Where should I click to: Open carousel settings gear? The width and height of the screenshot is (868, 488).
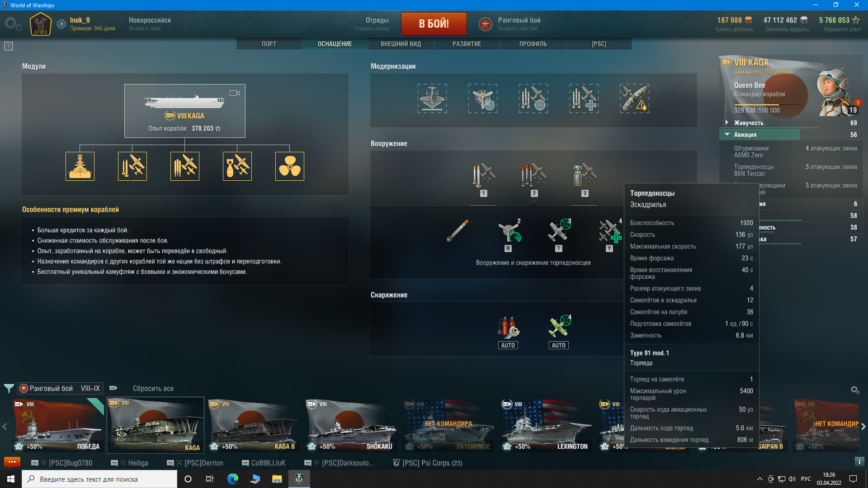pyautogui.click(x=854, y=389)
